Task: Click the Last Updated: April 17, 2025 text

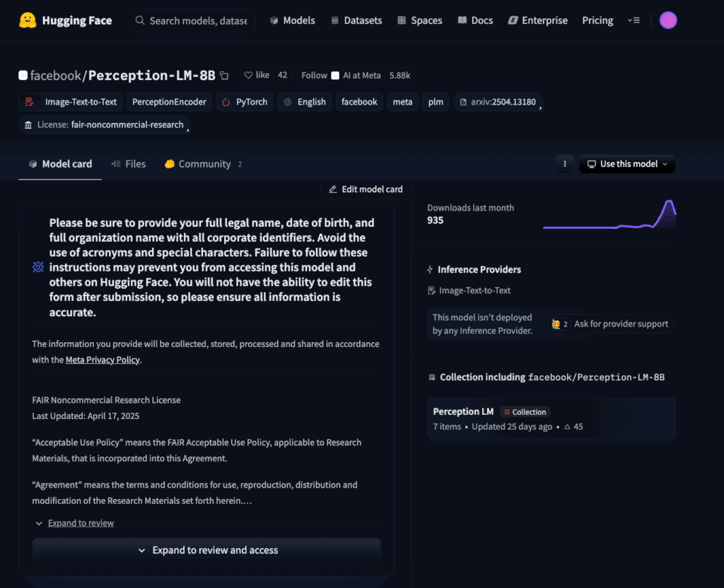Action: pyautogui.click(x=86, y=416)
